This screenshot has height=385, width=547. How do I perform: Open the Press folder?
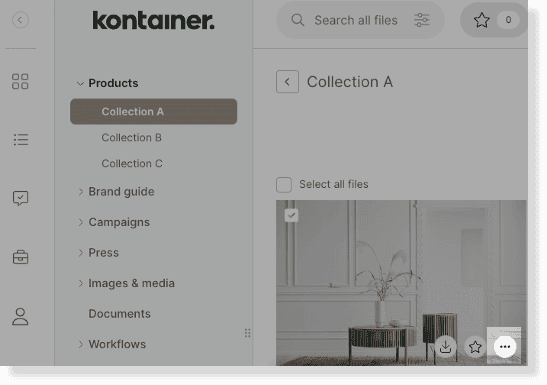pos(104,252)
